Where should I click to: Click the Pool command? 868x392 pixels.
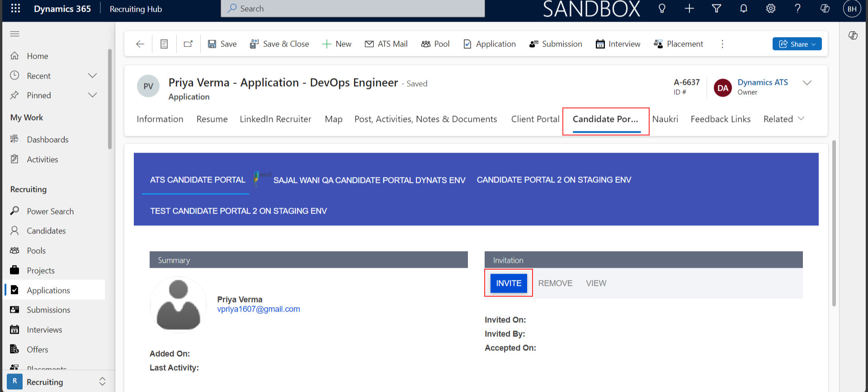(435, 44)
